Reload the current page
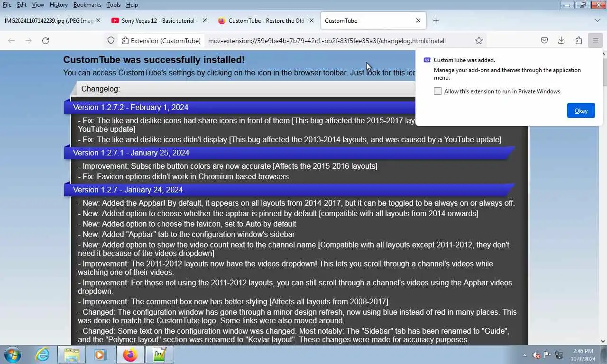607x364 pixels. (46, 41)
